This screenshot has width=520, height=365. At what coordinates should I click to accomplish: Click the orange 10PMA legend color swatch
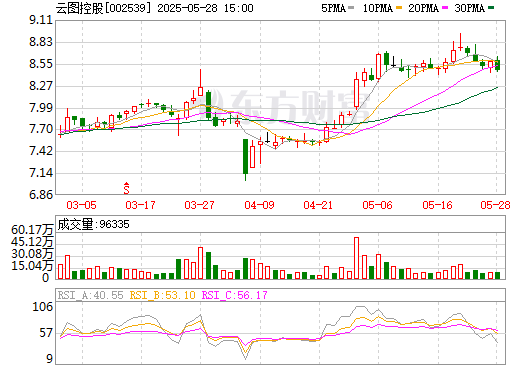point(399,8)
